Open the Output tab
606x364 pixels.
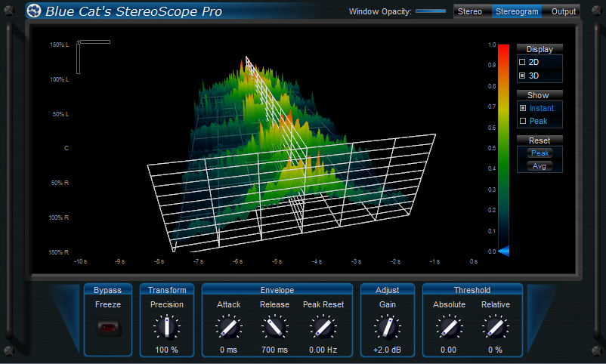tap(563, 11)
